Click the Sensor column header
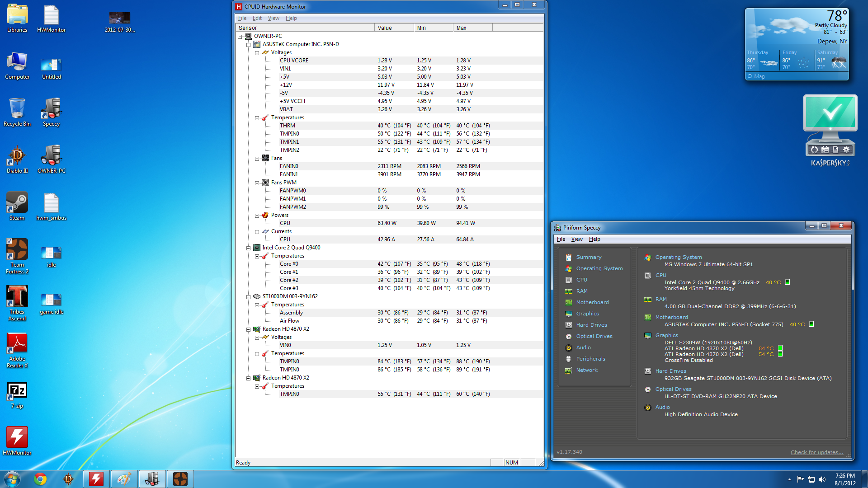The image size is (868, 488). click(305, 28)
